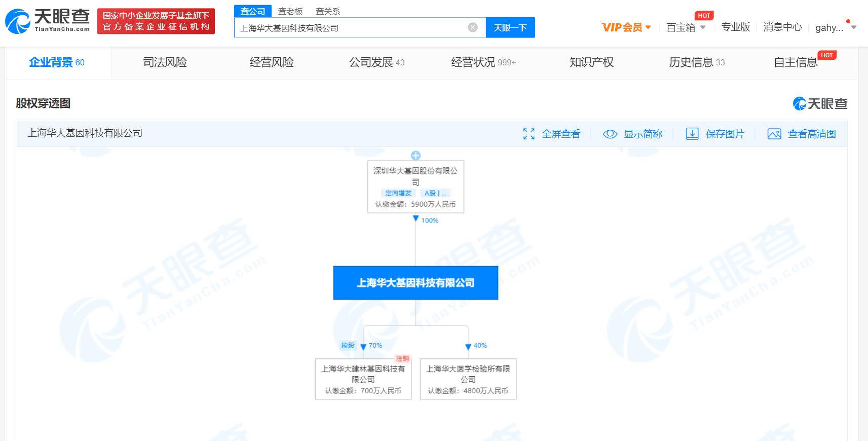The image size is (868, 441).
Task: Click the save image download icon
Action: (692, 134)
